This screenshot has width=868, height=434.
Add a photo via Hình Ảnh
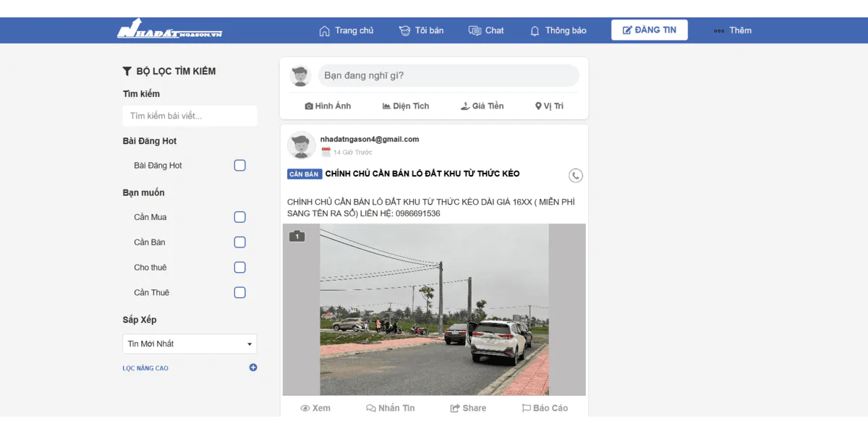tap(328, 106)
